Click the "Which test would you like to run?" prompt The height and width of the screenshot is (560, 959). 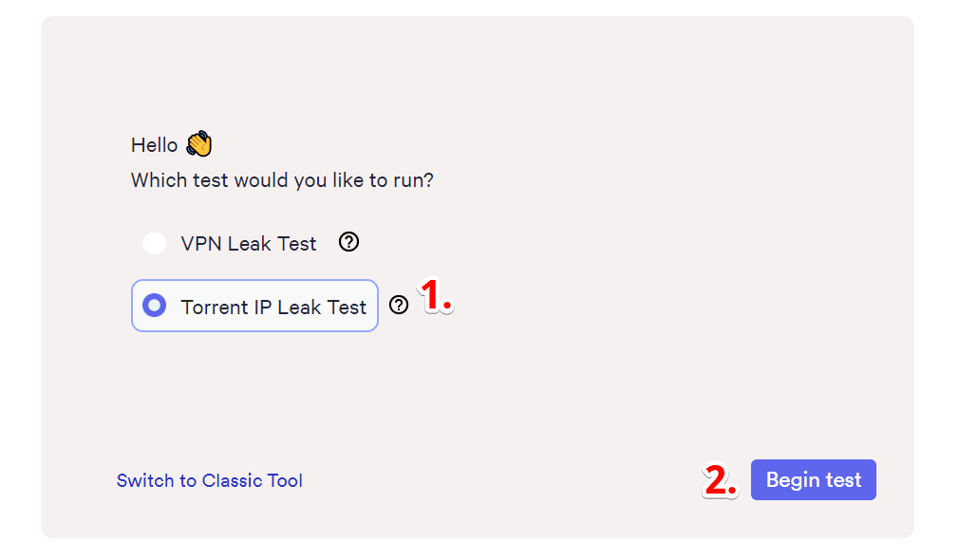[x=282, y=179]
